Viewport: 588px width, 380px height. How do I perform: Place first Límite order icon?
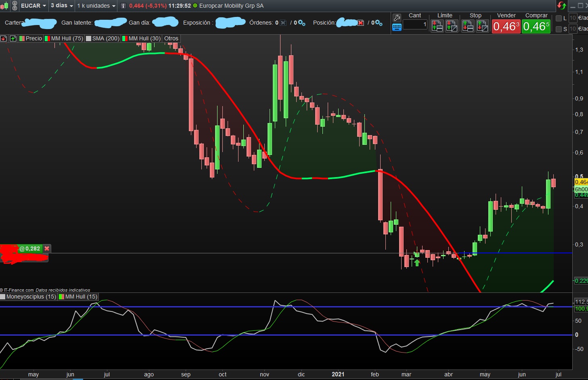tap(437, 26)
